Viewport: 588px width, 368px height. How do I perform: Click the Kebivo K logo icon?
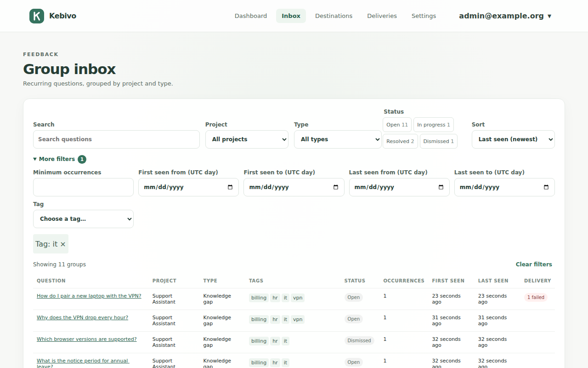tap(37, 16)
